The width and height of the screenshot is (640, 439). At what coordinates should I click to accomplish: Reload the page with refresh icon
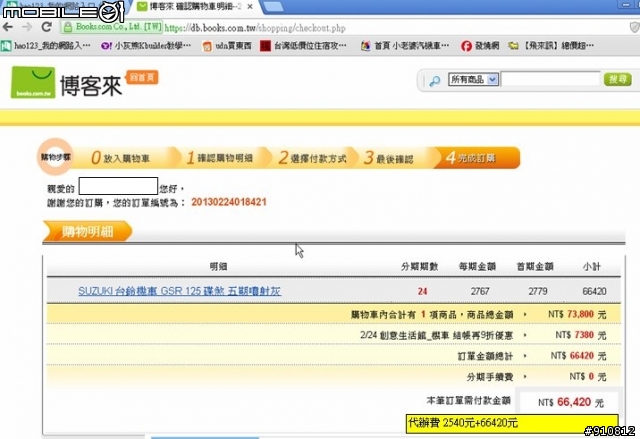47,27
